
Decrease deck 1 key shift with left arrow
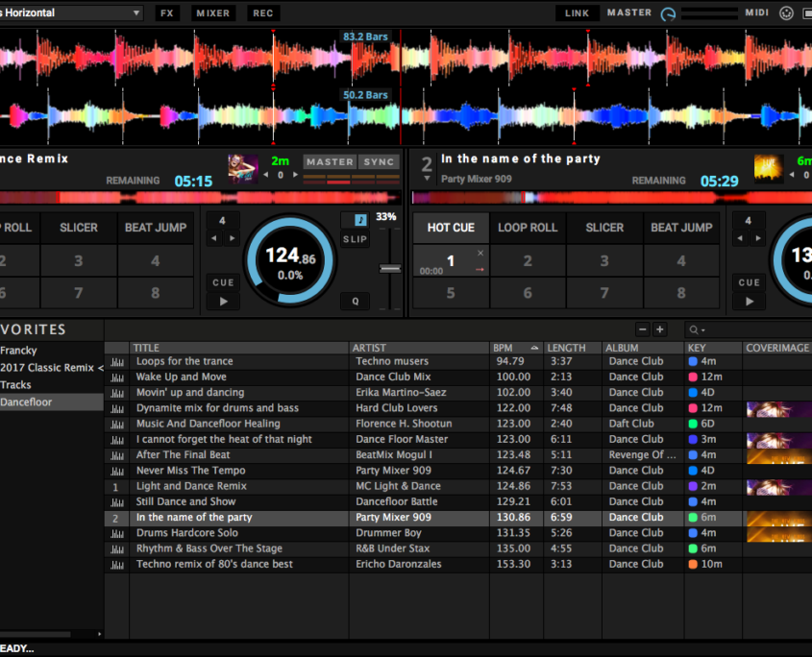tap(266, 175)
